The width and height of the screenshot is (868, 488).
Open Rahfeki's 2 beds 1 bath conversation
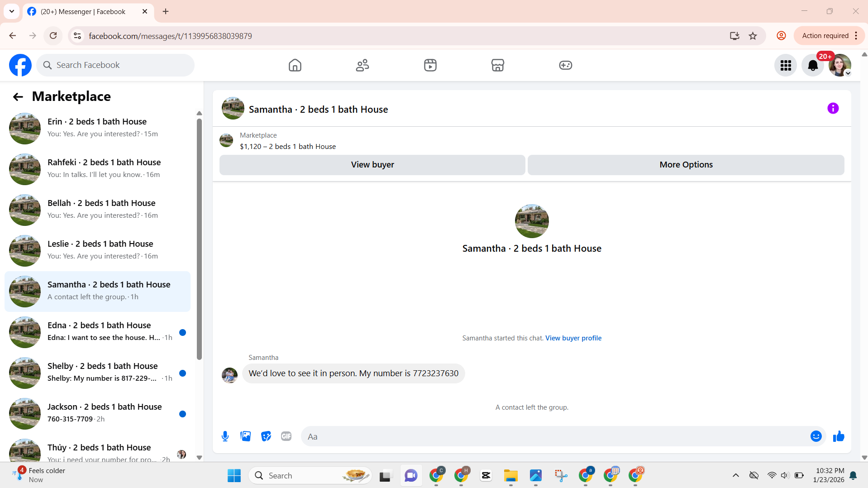pyautogui.click(x=97, y=169)
